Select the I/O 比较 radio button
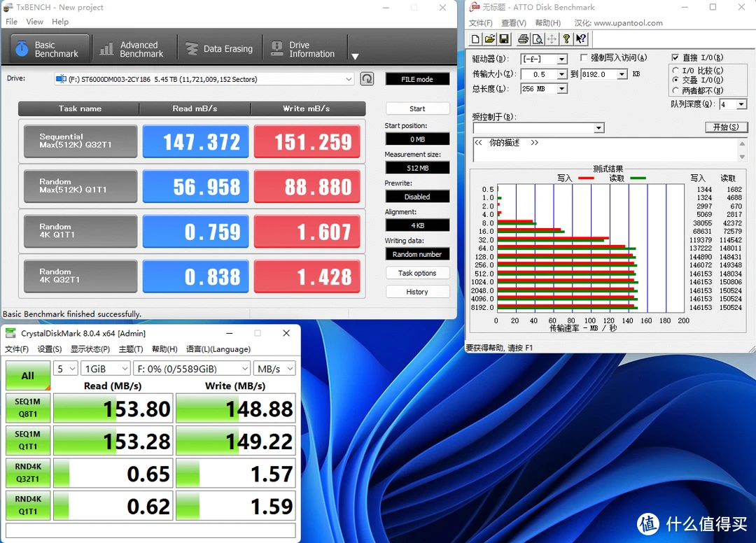 click(x=675, y=71)
